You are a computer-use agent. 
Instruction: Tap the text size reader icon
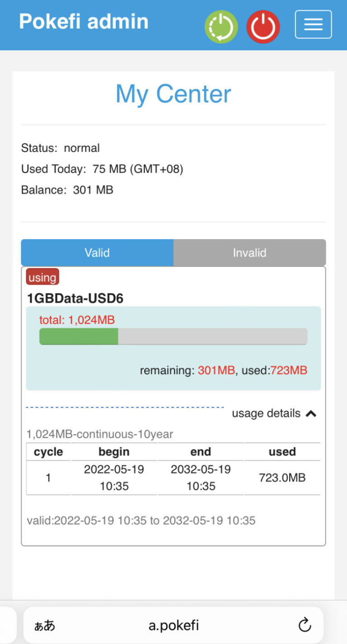coord(44,625)
